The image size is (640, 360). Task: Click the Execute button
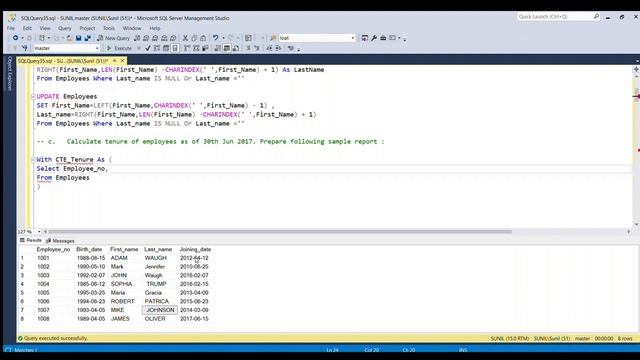click(119, 48)
